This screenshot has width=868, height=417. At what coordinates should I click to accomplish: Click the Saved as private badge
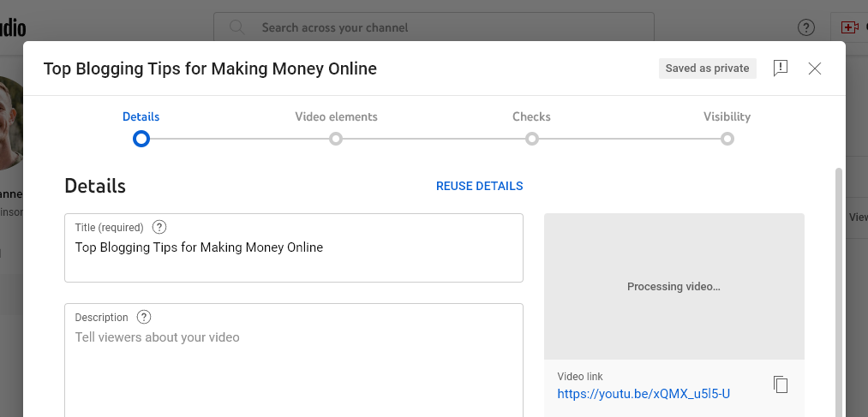[x=707, y=69]
